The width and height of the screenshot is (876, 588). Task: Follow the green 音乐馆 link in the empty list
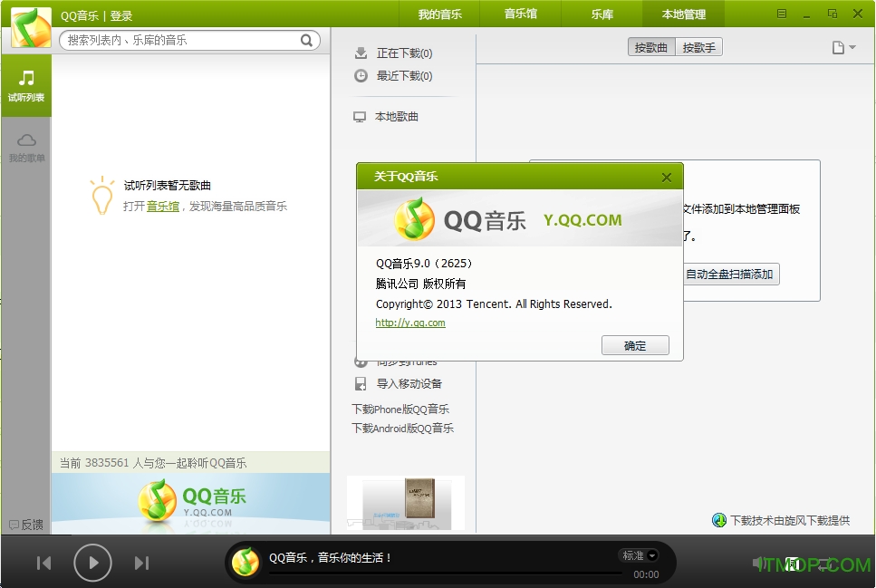point(162,207)
